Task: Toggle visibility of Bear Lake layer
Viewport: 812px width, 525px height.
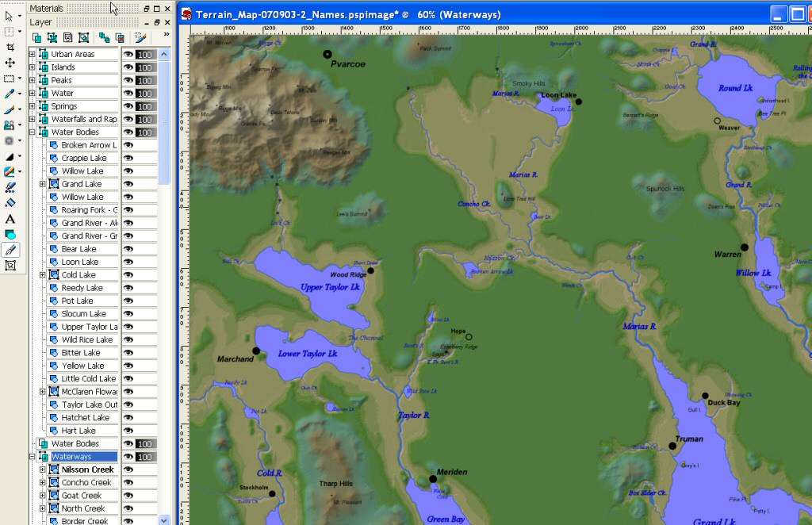Action: pos(128,249)
